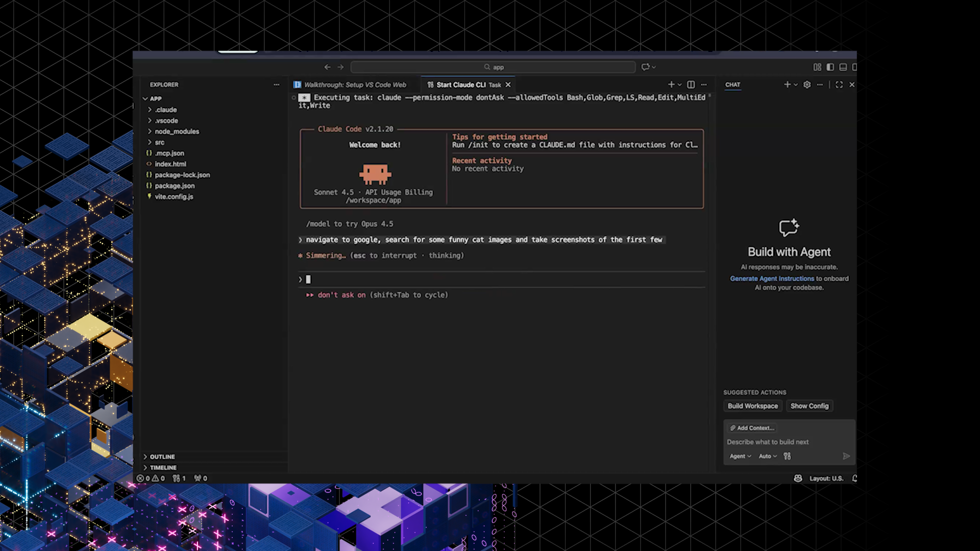The height and width of the screenshot is (551, 980).
Task: Open chat panel more actions ellipsis
Action: pyautogui.click(x=820, y=85)
